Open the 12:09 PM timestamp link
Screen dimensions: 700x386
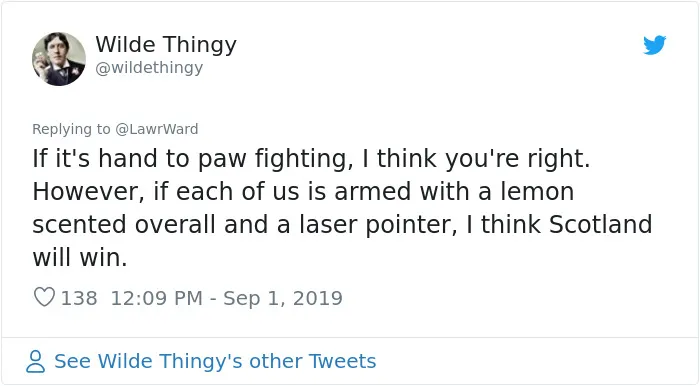coord(157,298)
